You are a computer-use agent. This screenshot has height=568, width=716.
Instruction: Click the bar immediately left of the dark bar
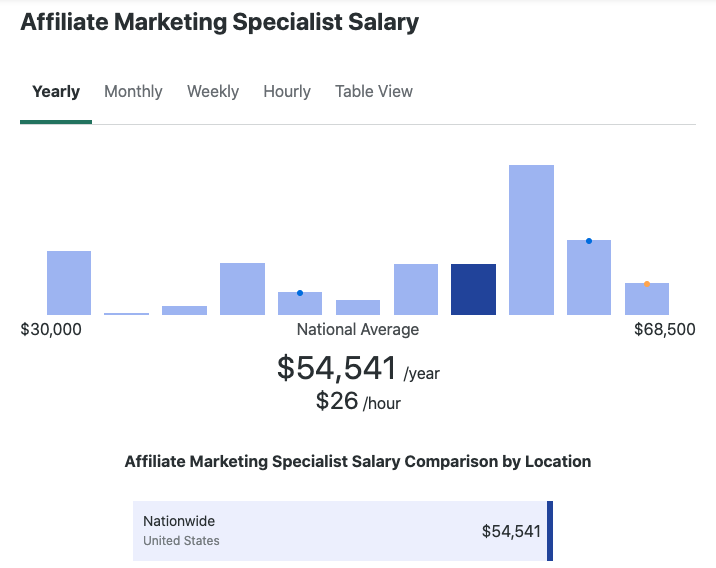click(x=416, y=290)
